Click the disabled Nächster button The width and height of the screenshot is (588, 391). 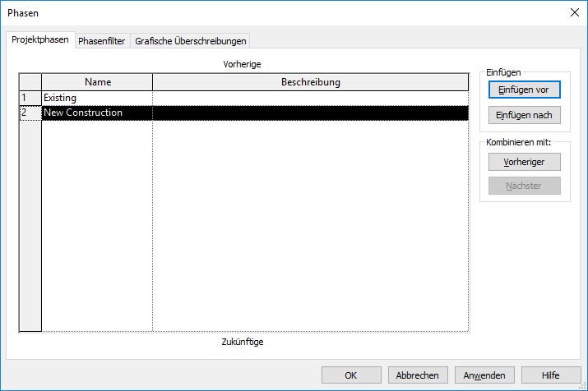tap(524, 186)
